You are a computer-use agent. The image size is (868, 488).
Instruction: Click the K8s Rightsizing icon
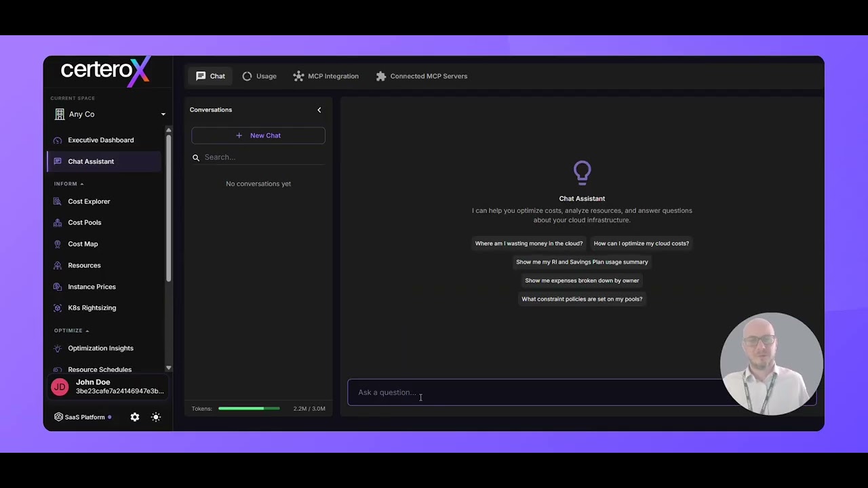coord(58,308)
